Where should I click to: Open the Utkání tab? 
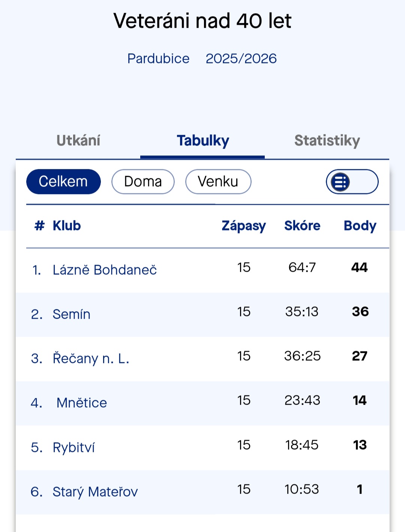tap(78, 141)
